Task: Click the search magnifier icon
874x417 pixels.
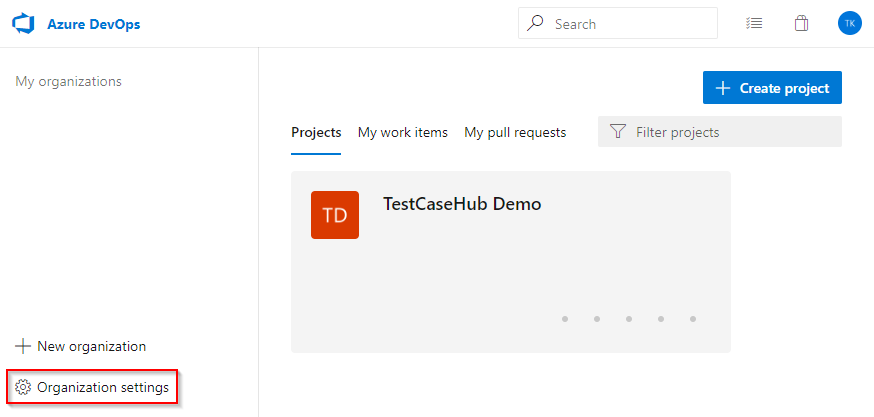Action: tap(536, 23)
